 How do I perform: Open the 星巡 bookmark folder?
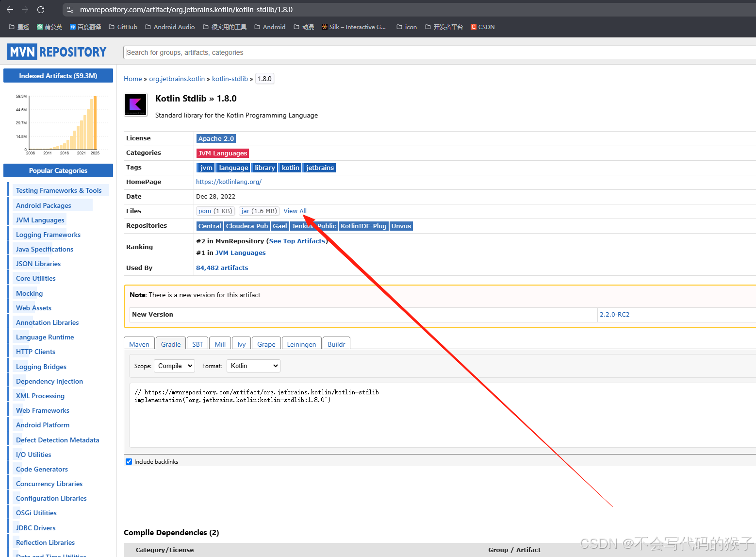(19, 27)
